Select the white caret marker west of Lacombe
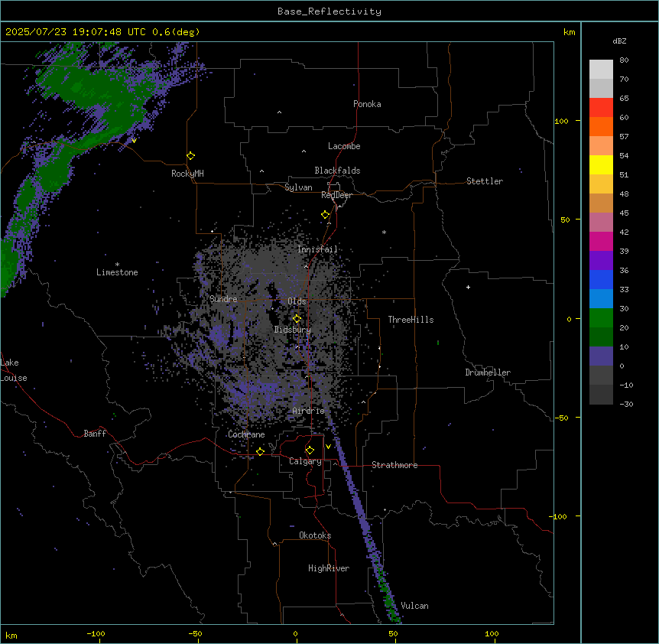659x644 pixels. pyautogui.click(x=304, y=151)
